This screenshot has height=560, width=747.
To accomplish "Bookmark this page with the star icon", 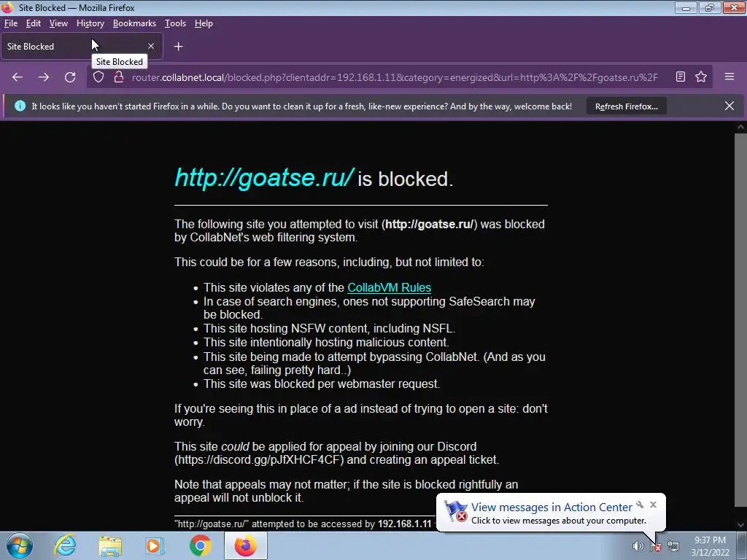I will tap(701, 77).
